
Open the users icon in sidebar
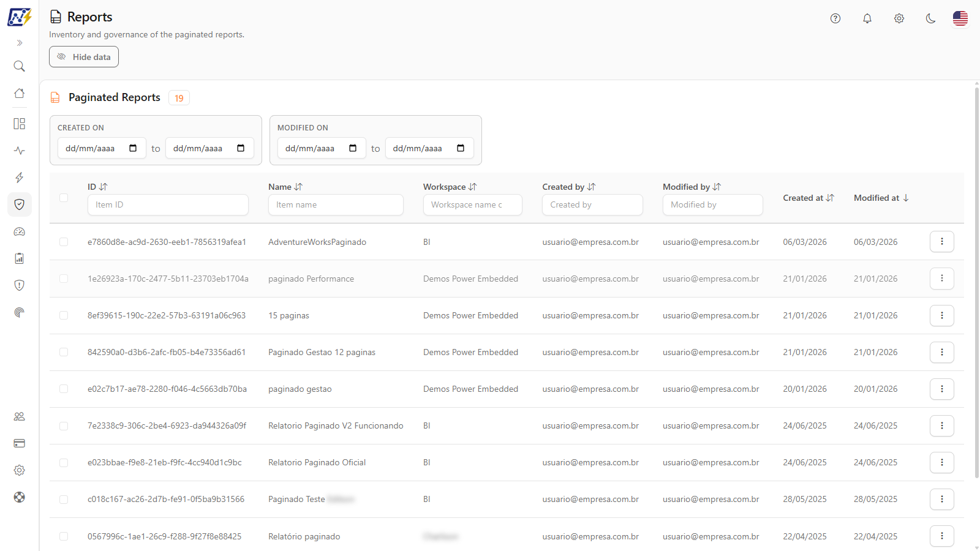[x=20, y=416]
